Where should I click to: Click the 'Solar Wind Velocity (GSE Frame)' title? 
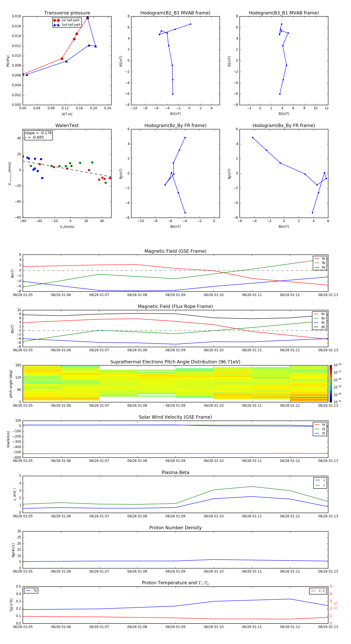(175, 417)
